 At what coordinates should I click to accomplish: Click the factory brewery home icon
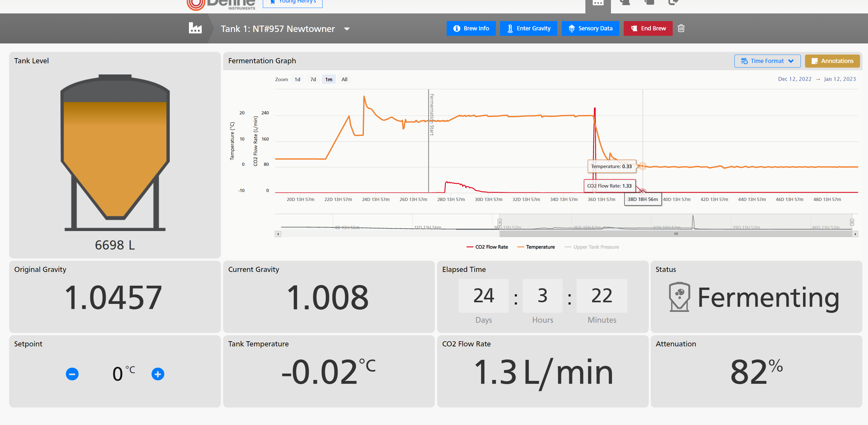coord(195,28)
